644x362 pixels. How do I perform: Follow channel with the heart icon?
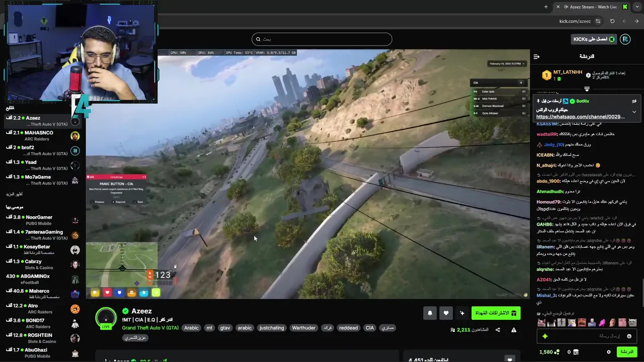click(x=446, y=313)
